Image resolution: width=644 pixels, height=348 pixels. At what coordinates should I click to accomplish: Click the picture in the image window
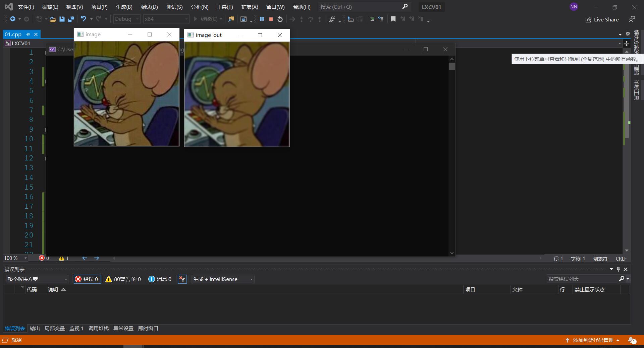click(126, 93)
